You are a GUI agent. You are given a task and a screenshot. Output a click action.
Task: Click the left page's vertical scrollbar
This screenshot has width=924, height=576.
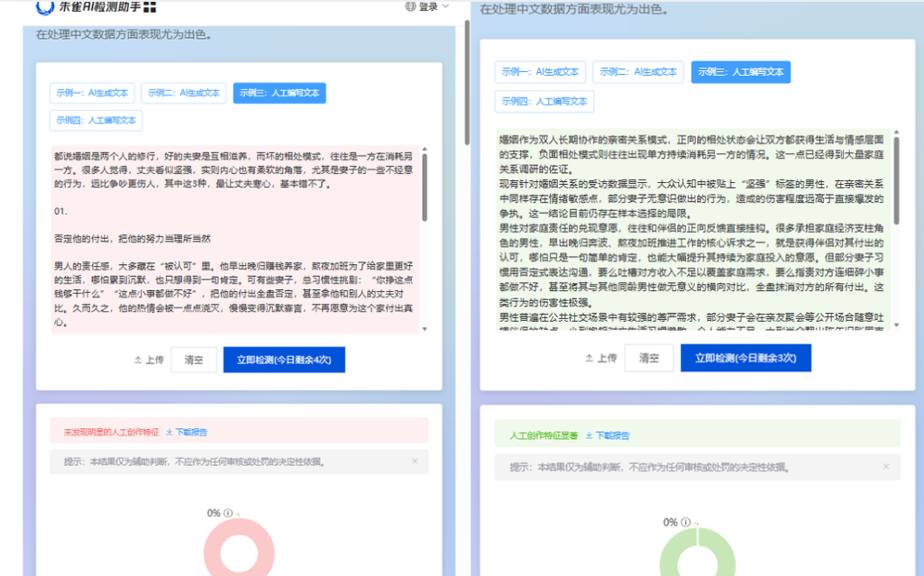click(x=467, y=82)
